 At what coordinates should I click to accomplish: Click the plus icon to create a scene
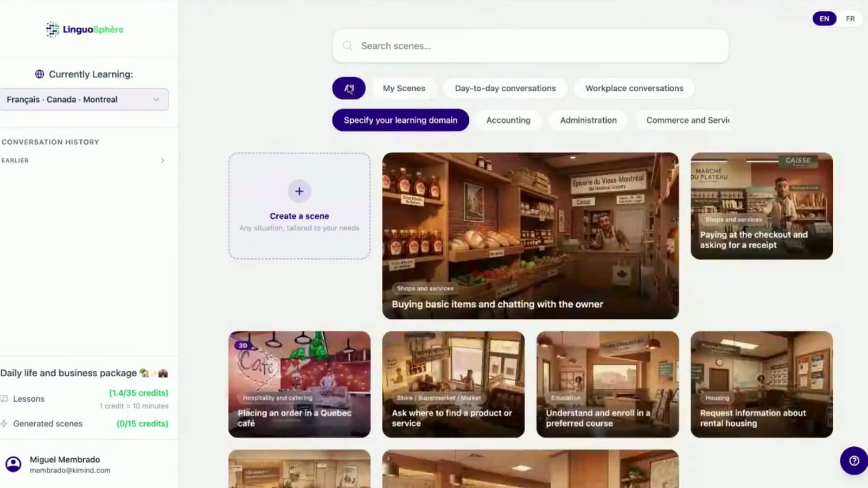299,191
